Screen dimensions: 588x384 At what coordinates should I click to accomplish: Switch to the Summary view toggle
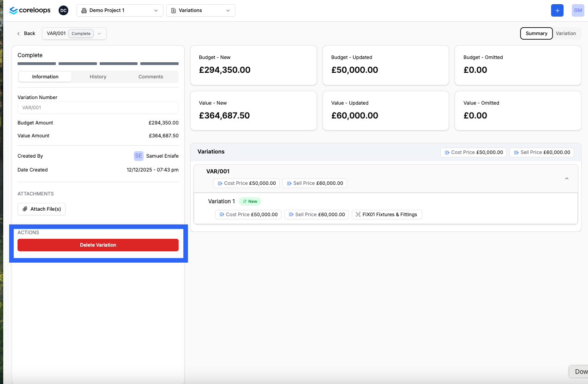[536, 33]
